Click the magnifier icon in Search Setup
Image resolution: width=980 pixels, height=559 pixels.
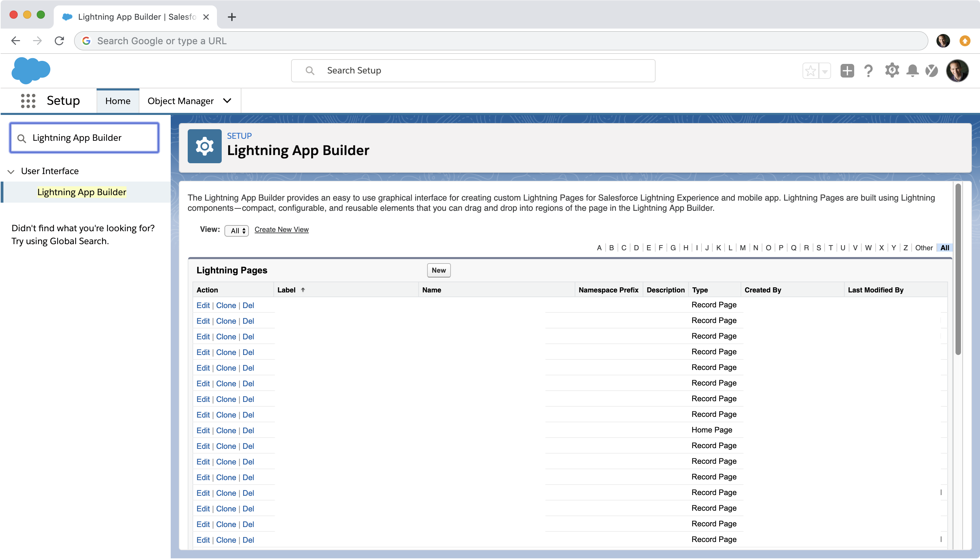point(310,71)
